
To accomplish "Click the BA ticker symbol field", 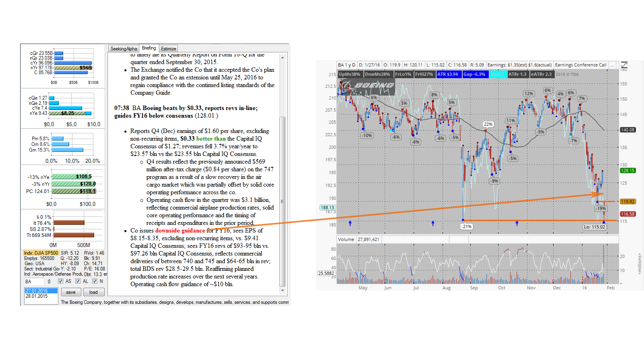I will pyautogui.click(x=34, y=282).
